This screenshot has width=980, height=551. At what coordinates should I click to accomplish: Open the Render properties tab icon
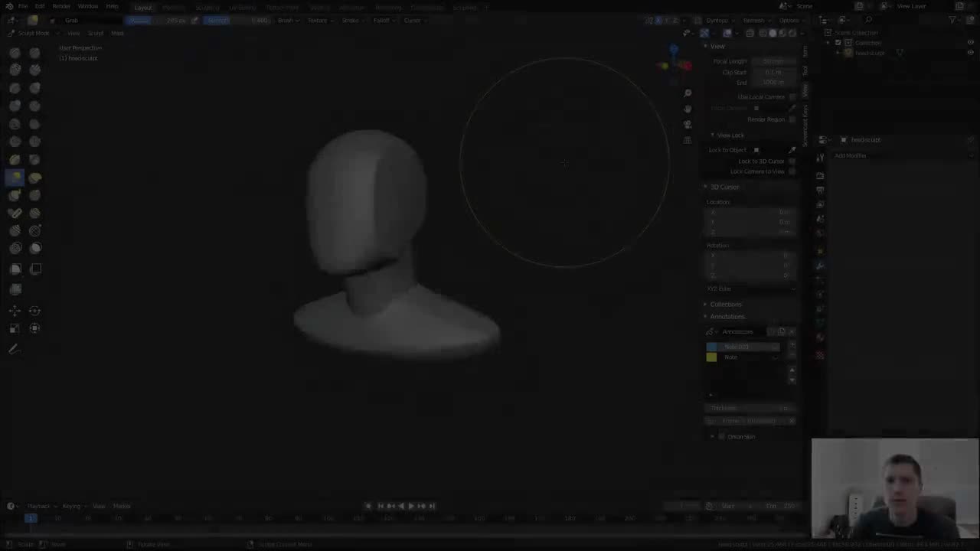pyautogui.click(x=820, y=175)
